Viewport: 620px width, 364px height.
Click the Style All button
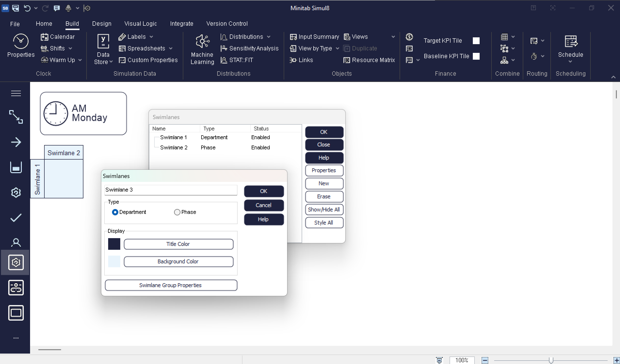(x=324, y=223)
